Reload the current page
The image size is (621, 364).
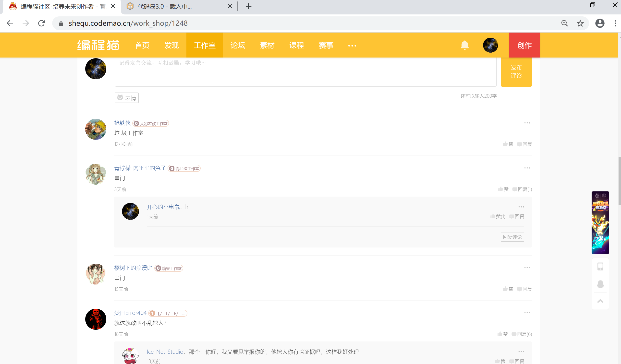point(41,23)
